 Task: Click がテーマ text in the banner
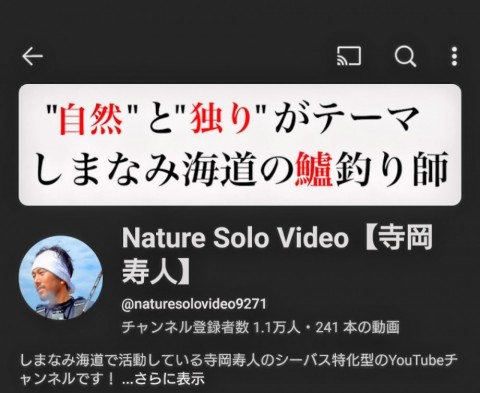pyautogui.click(x=347, y=119)
